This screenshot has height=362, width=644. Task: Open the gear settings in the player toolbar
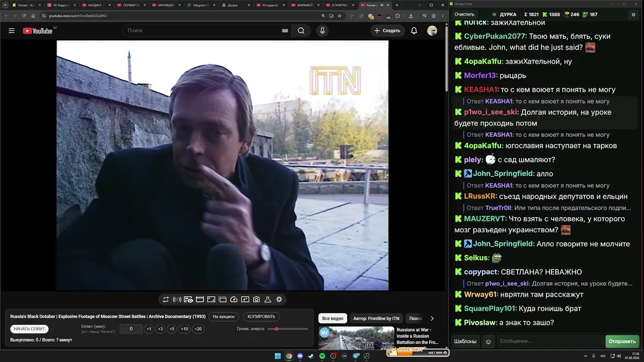click(x=279, y=300)
